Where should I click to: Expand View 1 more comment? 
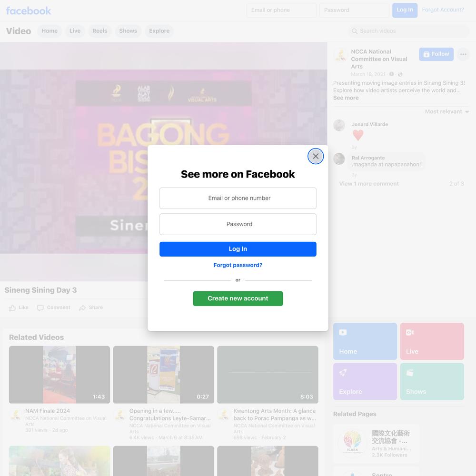369,184
